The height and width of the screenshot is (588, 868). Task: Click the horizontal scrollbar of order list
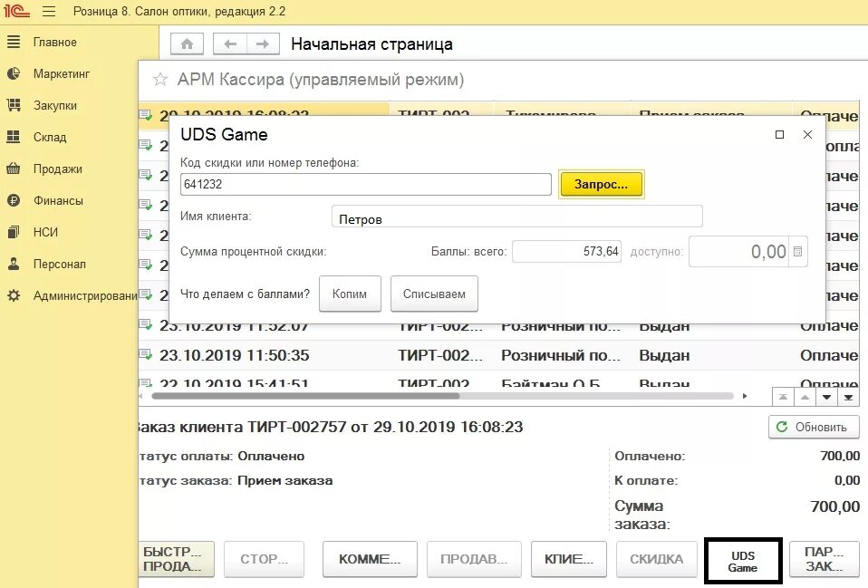pyautogui.click(x=305, y=396)
